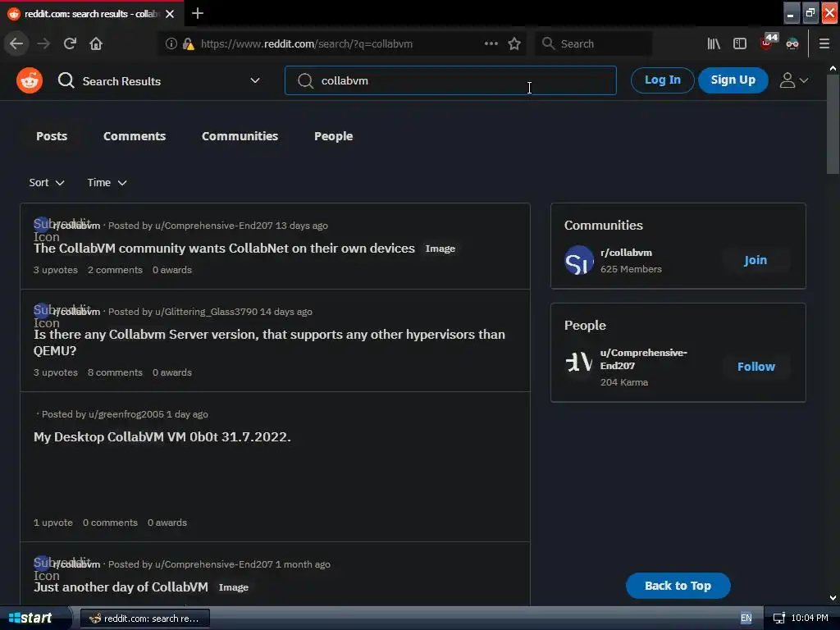Switch to the Comments tab

pos(135,136)
